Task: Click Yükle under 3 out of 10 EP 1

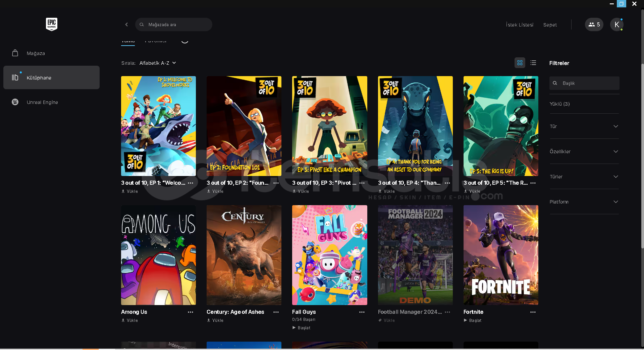Action: (130, 191)
